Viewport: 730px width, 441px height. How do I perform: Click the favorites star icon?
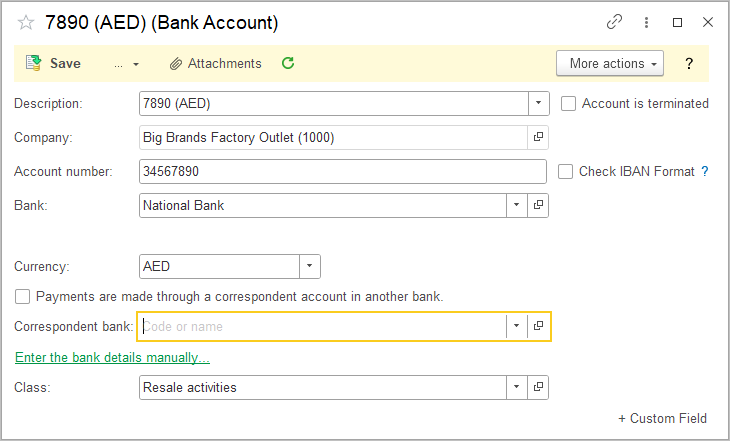[x=26, y=22]
